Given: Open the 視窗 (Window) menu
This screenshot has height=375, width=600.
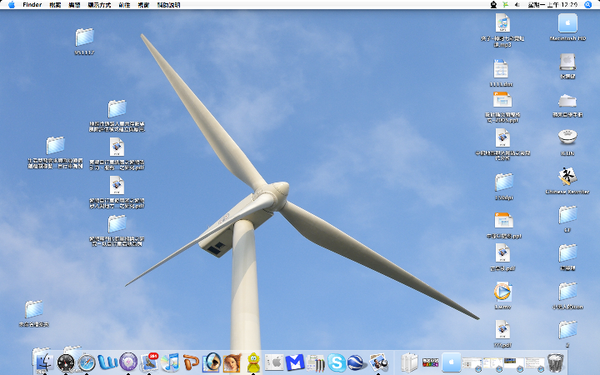Looking at the screenshot, I should point(143,5).
